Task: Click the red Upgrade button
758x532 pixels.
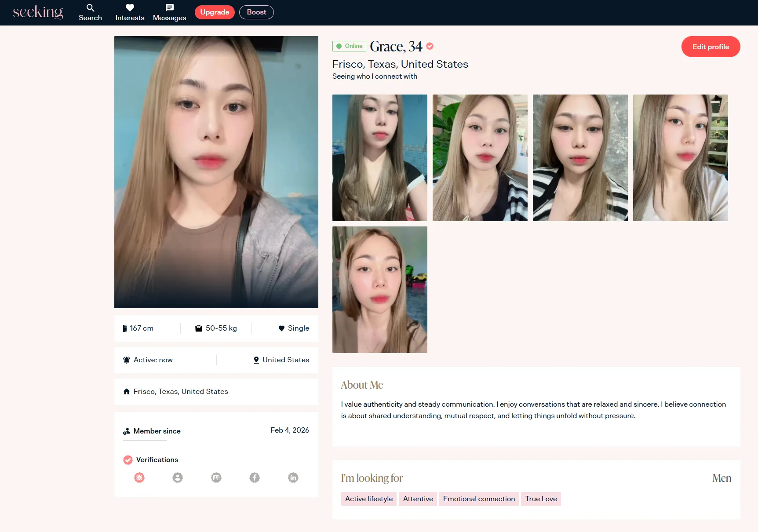Action: point(215,12)
